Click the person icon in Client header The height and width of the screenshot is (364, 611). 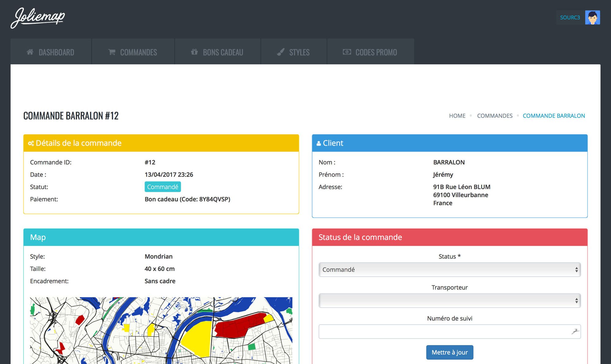[x=319, y=143]
